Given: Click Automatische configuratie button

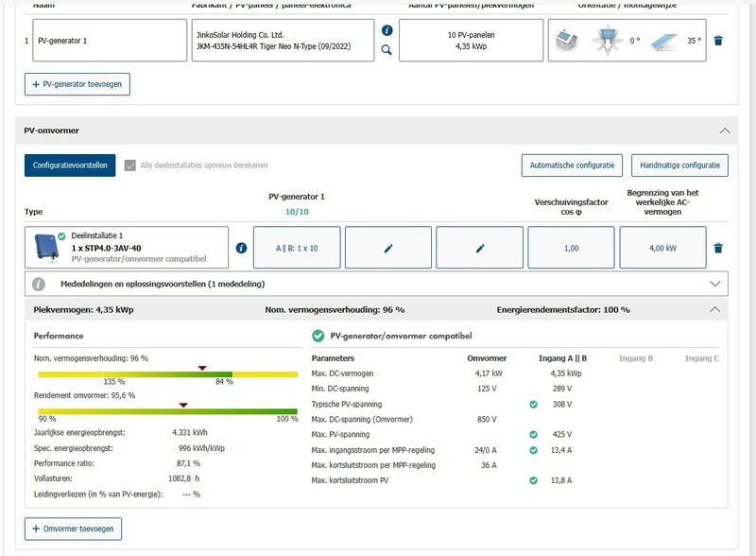Looking at the screenshot, I should coord(572,165).
